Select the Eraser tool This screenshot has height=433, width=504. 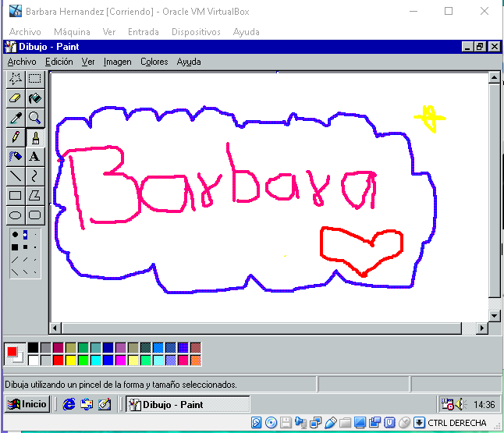point(15,98)
